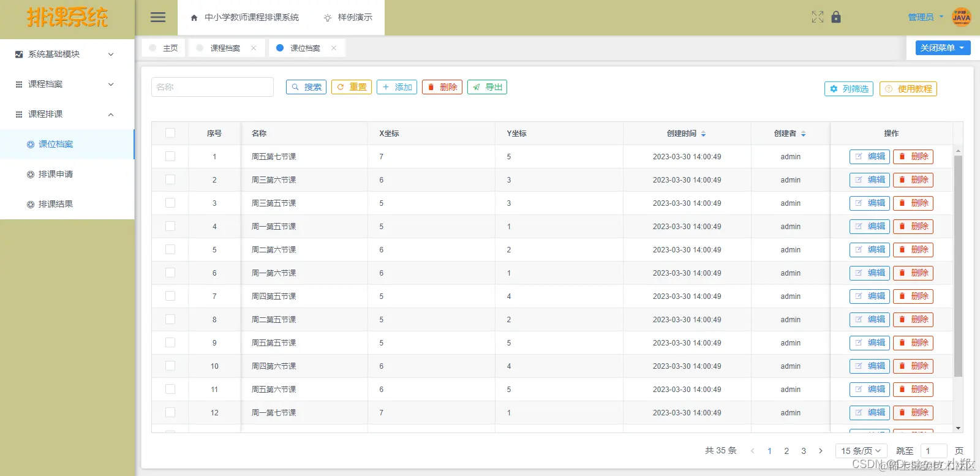Viewport: 980px width, 476px height.
Task: Open 使用教程 tutorial button
Action: click(x=908, y=89)
